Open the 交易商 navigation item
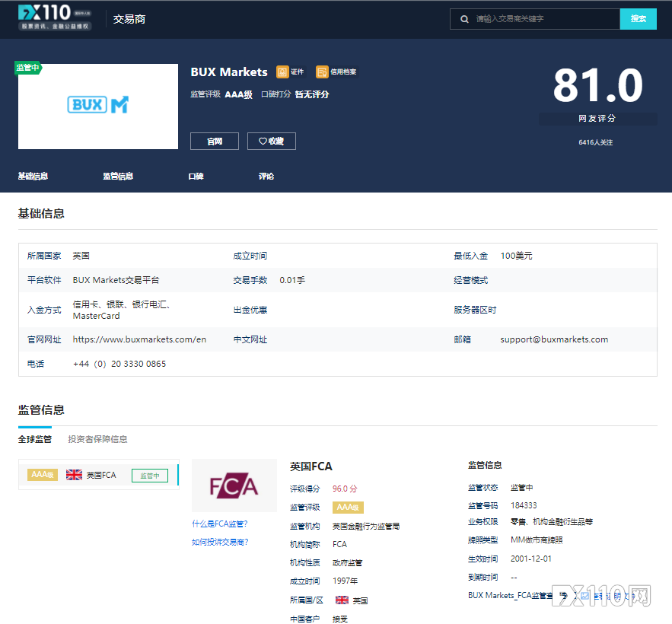 click(129, 19)
